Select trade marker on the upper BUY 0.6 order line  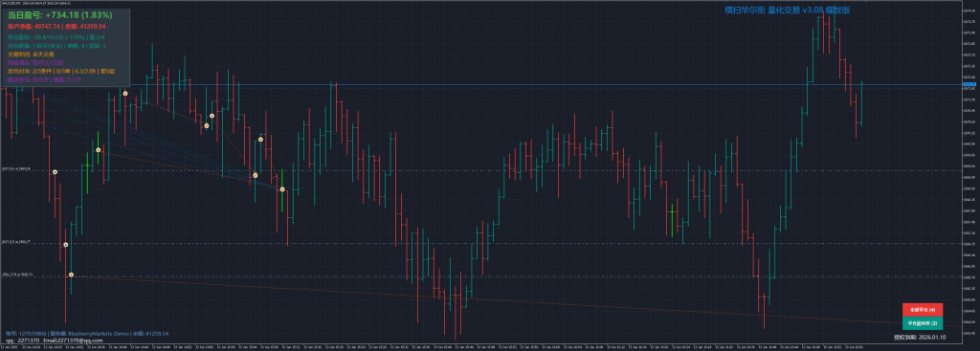55,171
